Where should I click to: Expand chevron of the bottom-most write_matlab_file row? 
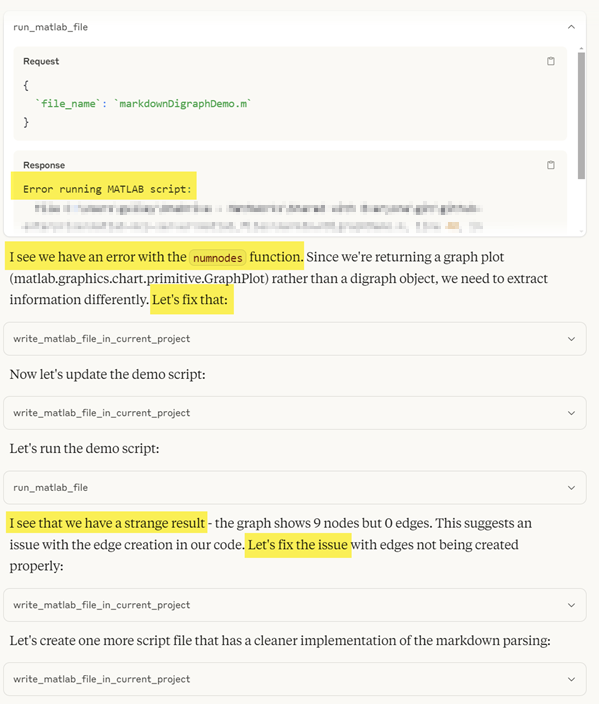(571, 679)
